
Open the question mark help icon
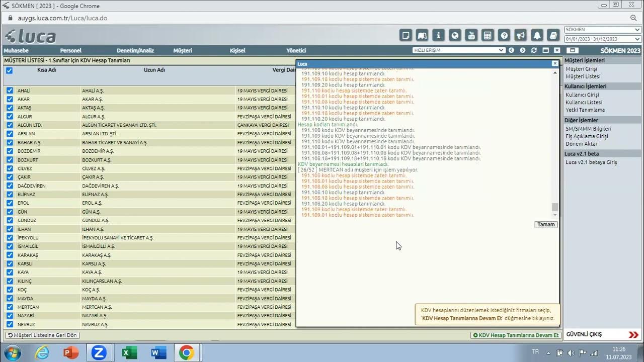[x=504, y=35]
